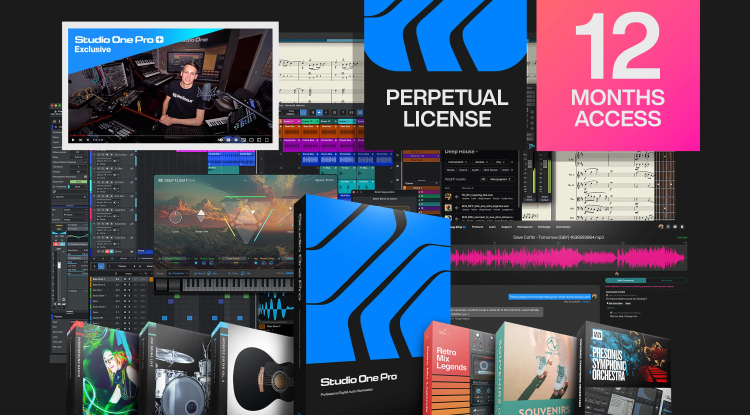The width and height of the screenshot is (750, 415).
Task: Switch to the teal comments tab
Action: (x=625, y=281)
